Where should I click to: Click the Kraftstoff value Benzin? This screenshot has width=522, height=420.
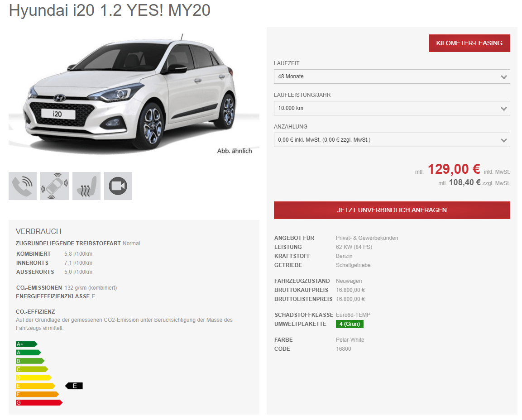point(344,256)
